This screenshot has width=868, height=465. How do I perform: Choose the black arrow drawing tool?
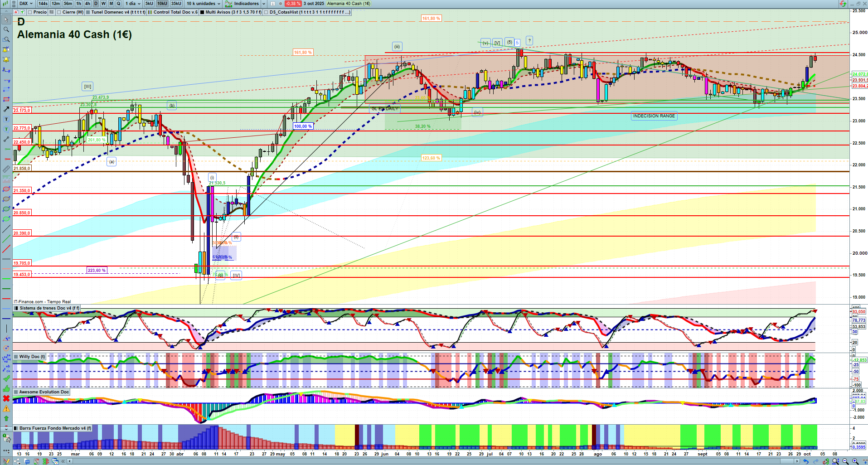(x=6, y=109)
